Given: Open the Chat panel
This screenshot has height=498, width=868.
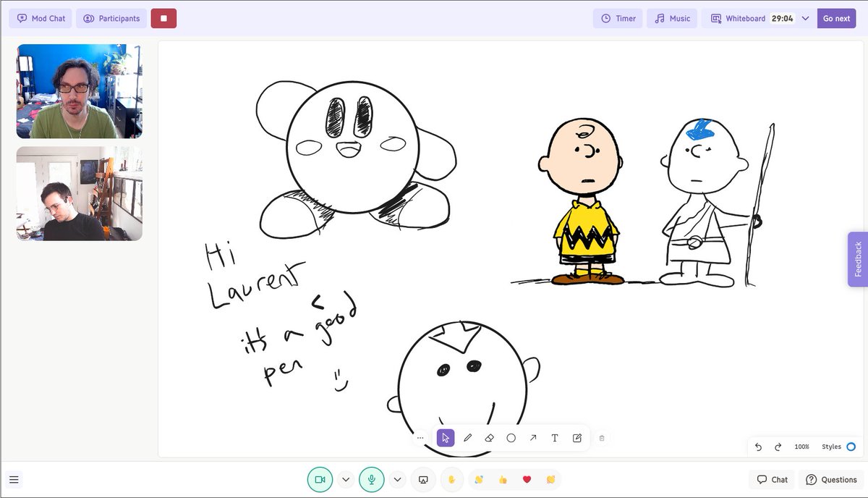Looking at the screenshot, I should [772, 479].
